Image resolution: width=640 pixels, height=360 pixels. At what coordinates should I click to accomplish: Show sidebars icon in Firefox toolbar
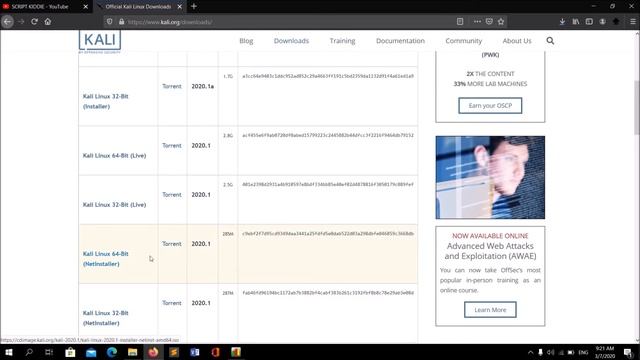pyautogui.click(x=589, y=22)
